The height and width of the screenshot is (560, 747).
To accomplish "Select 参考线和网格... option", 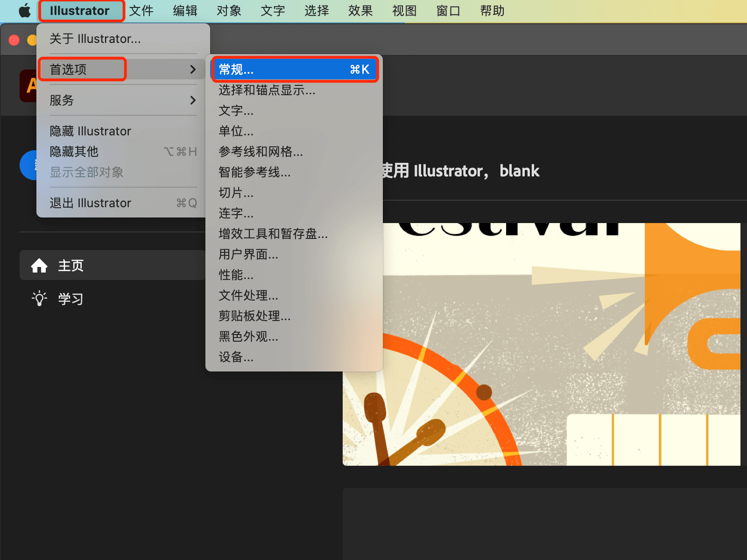I will [261, 152].
